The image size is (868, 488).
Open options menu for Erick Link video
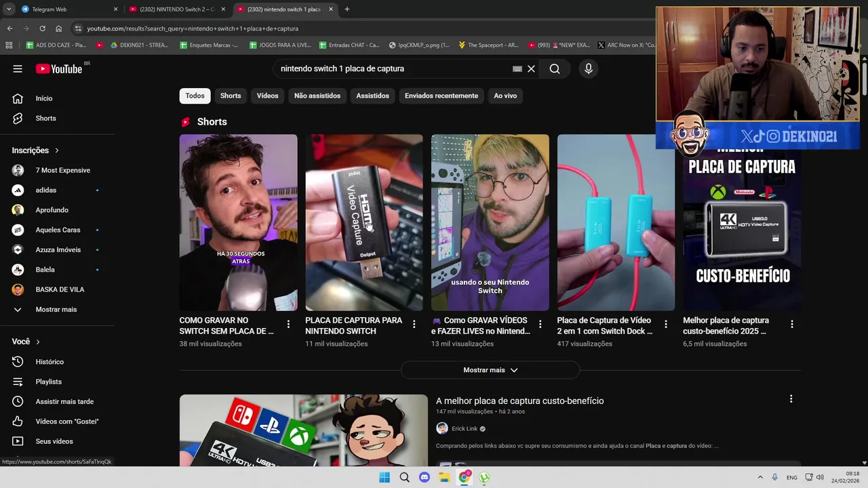(791, 399)
